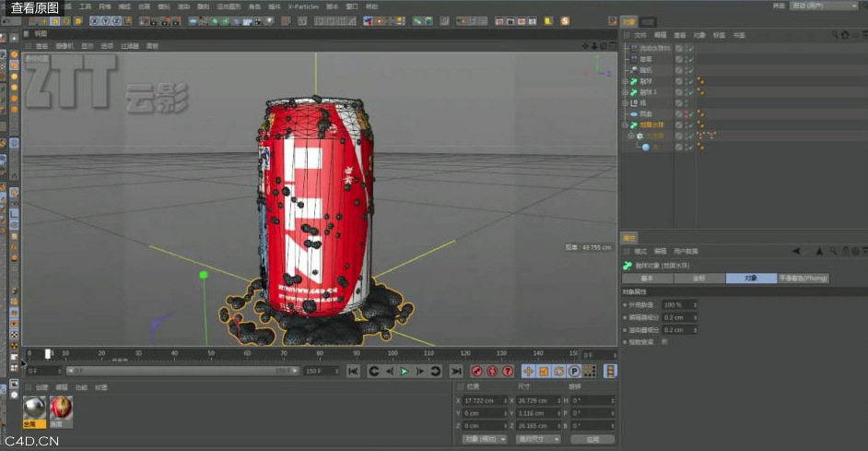Toggle green checkmark of 地面水珠 object
Screen dimensions: 868x451
click(691, 125)
